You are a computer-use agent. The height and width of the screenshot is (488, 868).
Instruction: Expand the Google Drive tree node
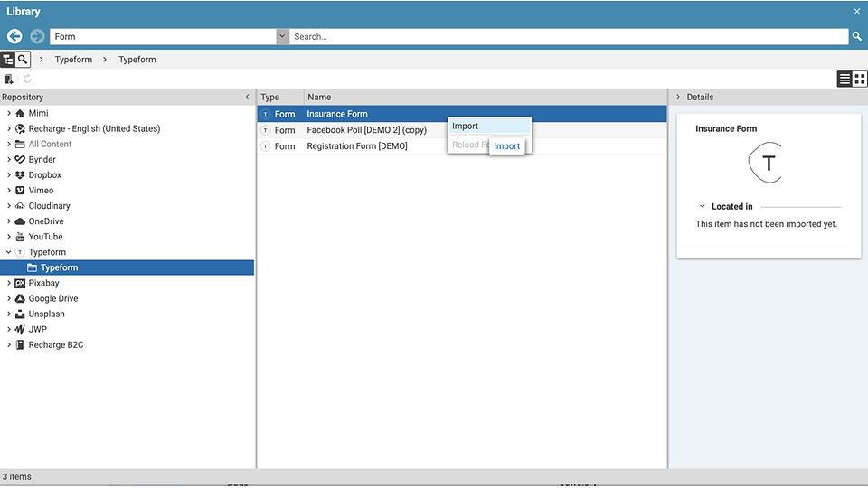pyautogui.click(x=8, y=298)
